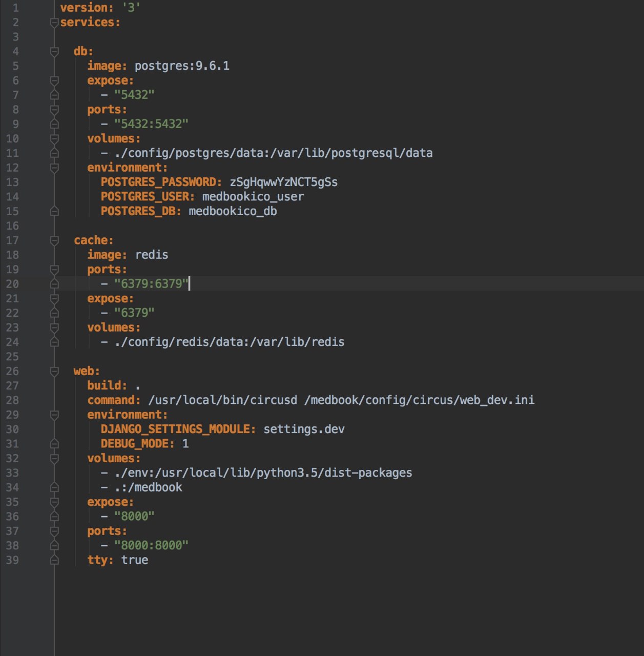Click the version '3' string
Screen dimensions: 644x656
tap(131, 8)
